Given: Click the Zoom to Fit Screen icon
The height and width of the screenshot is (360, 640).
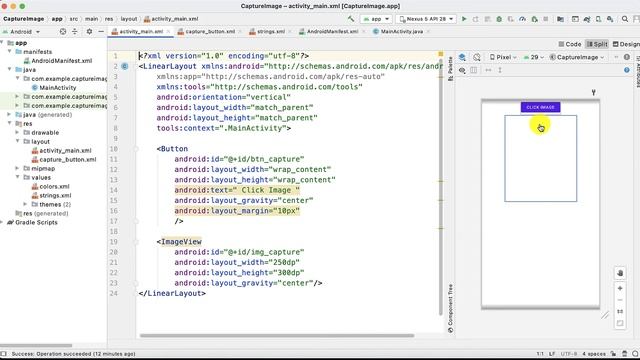Looking at the screenshot, I should coord(620,323).
